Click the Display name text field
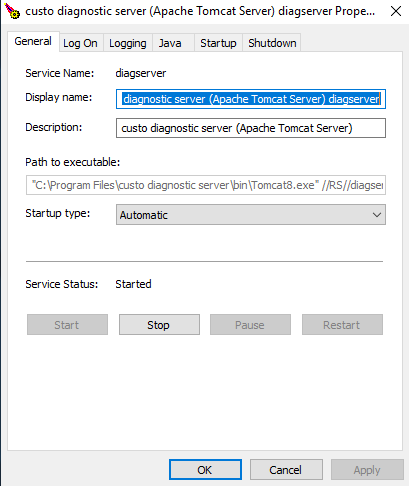This screenshot has height=486, width=409. [x=251, y=99]
